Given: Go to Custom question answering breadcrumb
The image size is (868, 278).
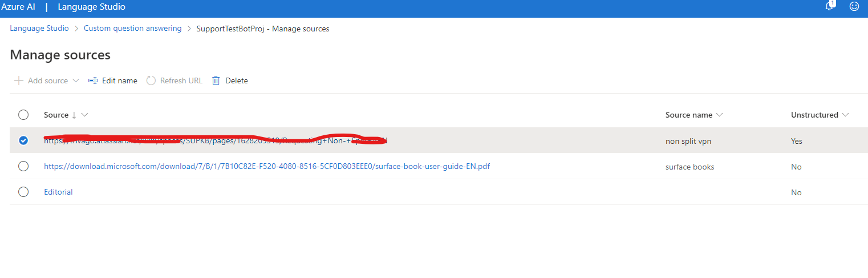Looking at the screenshot, I should point(132,28).
